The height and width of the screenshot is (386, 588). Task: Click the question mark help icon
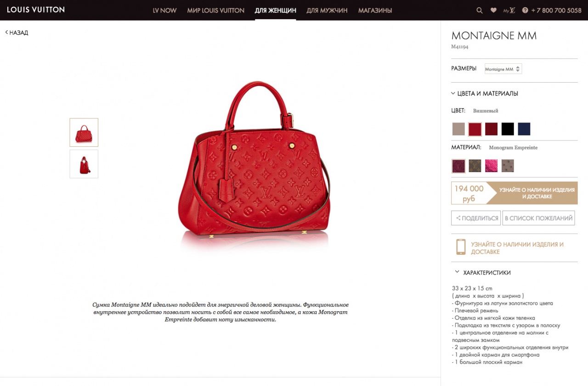point(525,11)
